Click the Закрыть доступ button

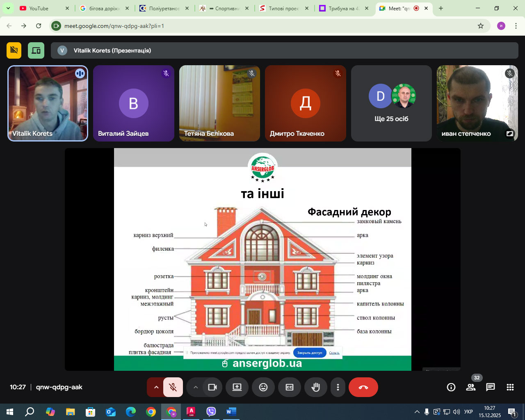(x=310, y=353)
